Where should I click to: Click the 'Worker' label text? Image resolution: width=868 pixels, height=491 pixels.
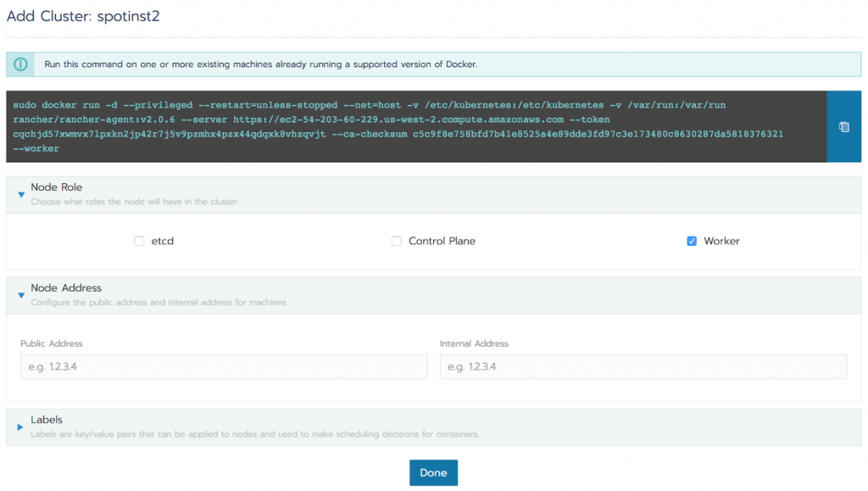click(721, 242)
